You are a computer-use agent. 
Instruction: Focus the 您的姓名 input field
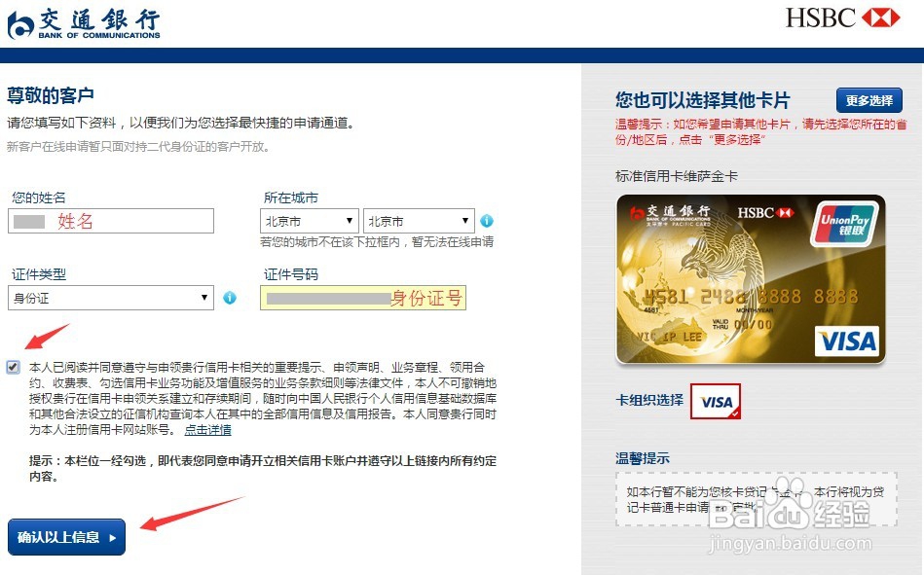[111, 221]
